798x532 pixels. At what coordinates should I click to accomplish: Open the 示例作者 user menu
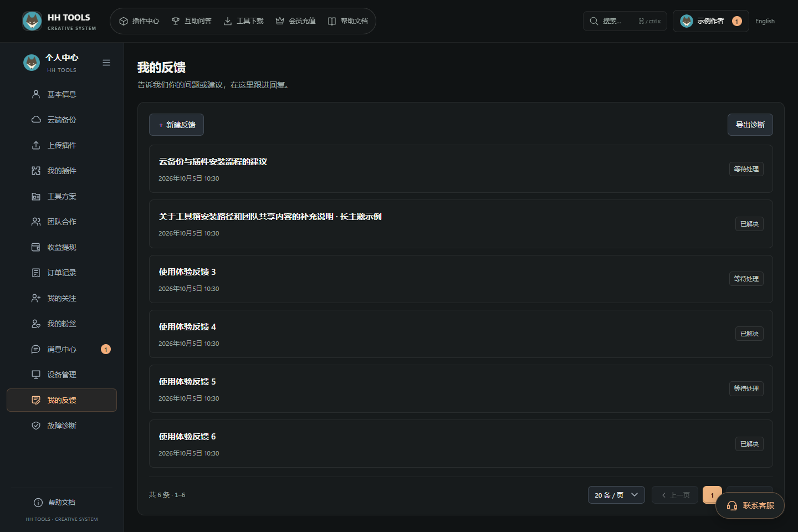710,21
